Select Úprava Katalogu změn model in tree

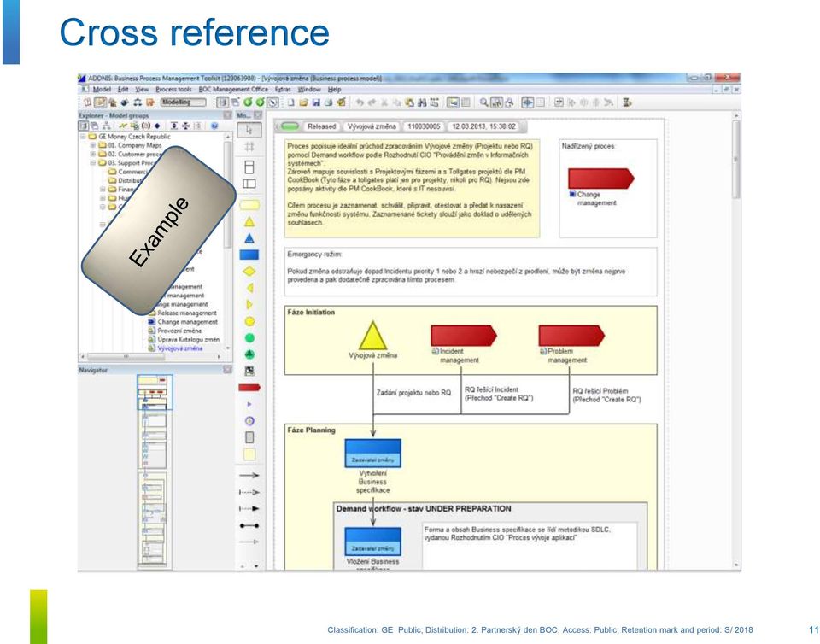pyautogui.click(x=188, y=340)
